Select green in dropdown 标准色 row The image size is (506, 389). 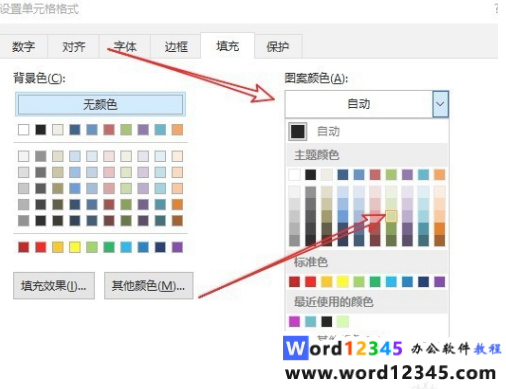click(x=375, y=282)
